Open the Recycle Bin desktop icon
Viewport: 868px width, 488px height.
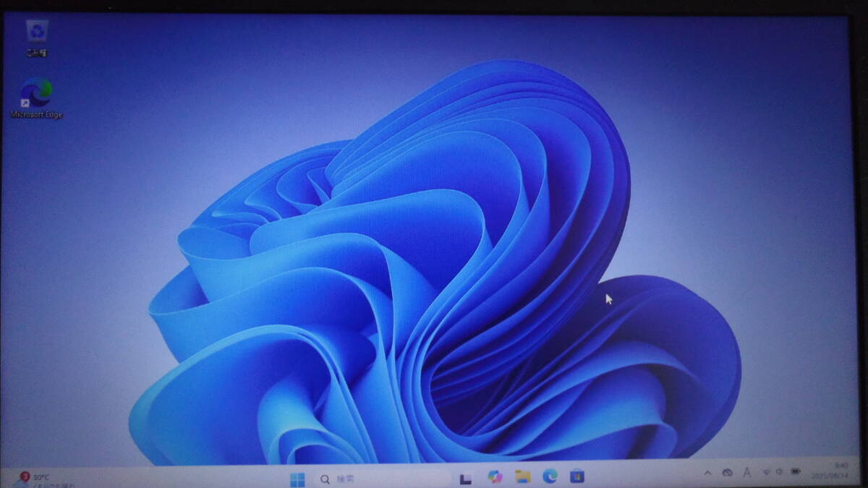coord(36,39)
